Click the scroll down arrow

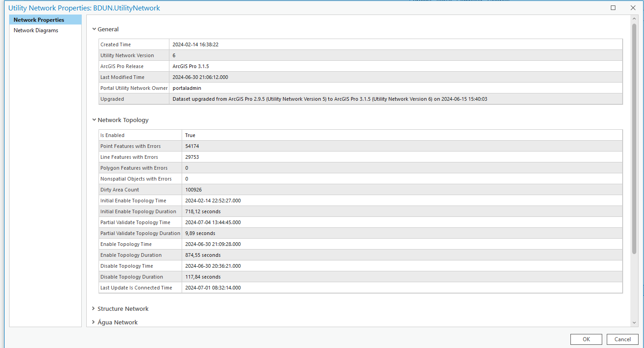click(x=634, y=323)
